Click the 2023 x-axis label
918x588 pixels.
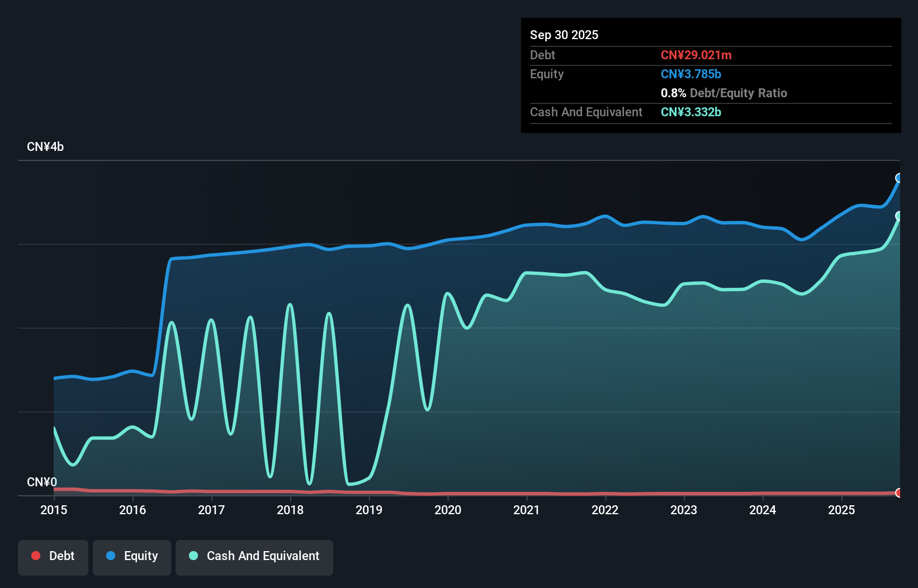coord(684,510)
